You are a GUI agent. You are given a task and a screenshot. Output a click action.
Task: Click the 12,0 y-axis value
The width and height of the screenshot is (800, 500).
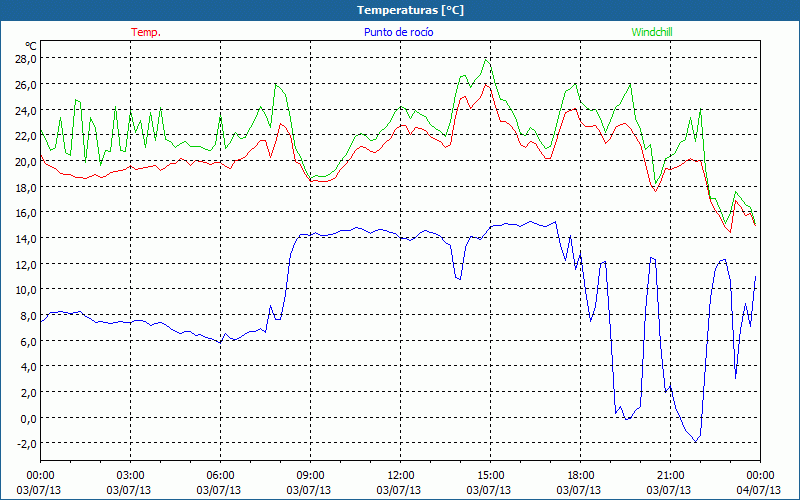click(26, 264)
